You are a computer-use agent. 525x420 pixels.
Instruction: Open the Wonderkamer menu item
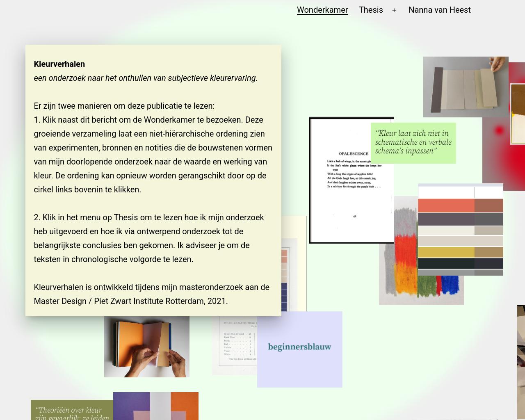pos(322,10)
